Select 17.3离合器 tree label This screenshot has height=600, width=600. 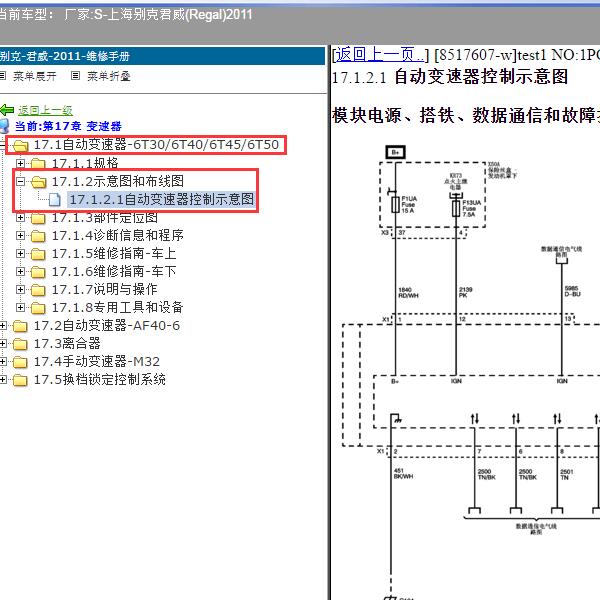point(67,344)
